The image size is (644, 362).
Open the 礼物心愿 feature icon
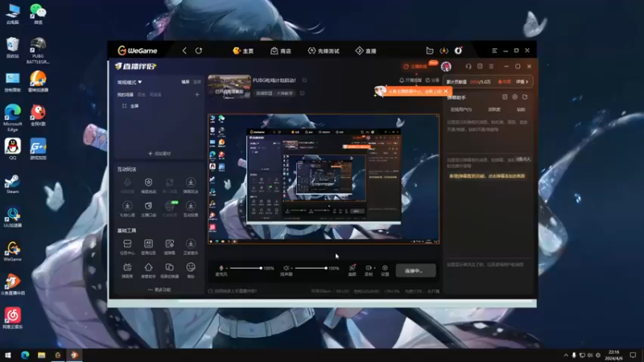[127, 208]
